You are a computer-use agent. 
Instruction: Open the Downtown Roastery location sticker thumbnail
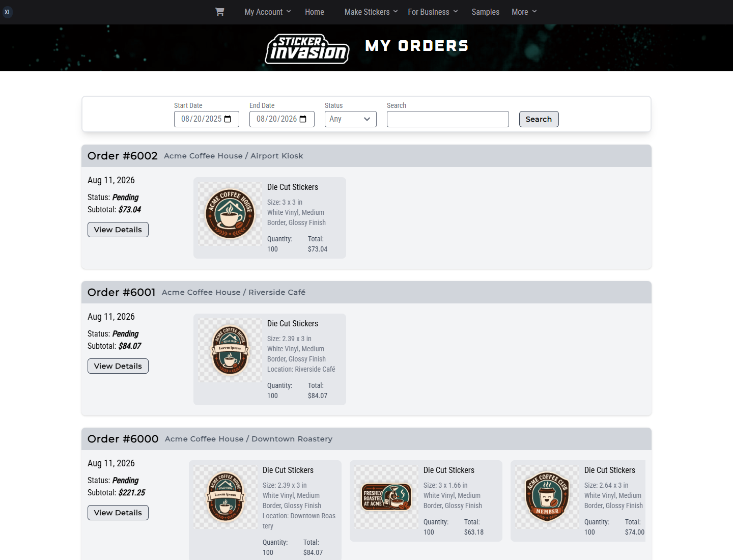click(x=225, y=497)
